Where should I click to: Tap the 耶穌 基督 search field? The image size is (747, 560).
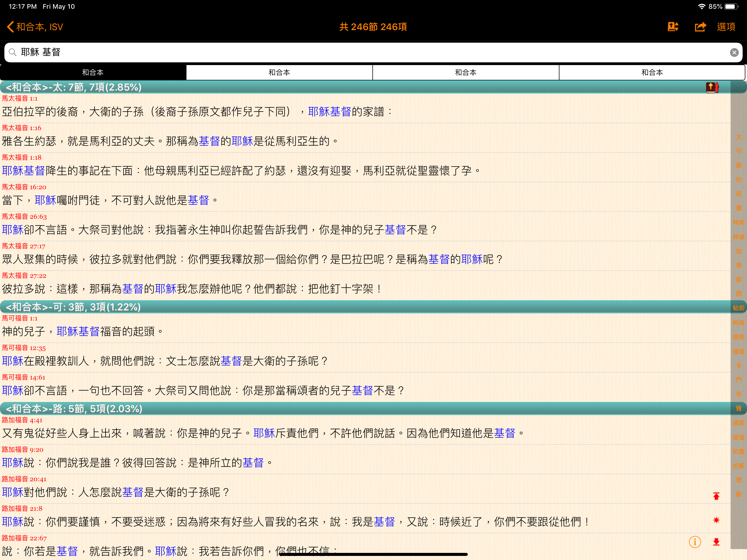tap(373, 52)
